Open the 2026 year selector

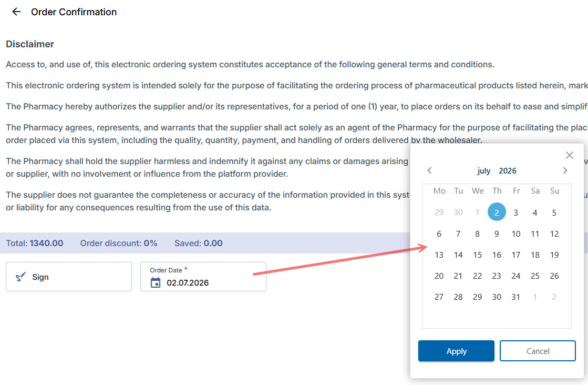[508, 171]
